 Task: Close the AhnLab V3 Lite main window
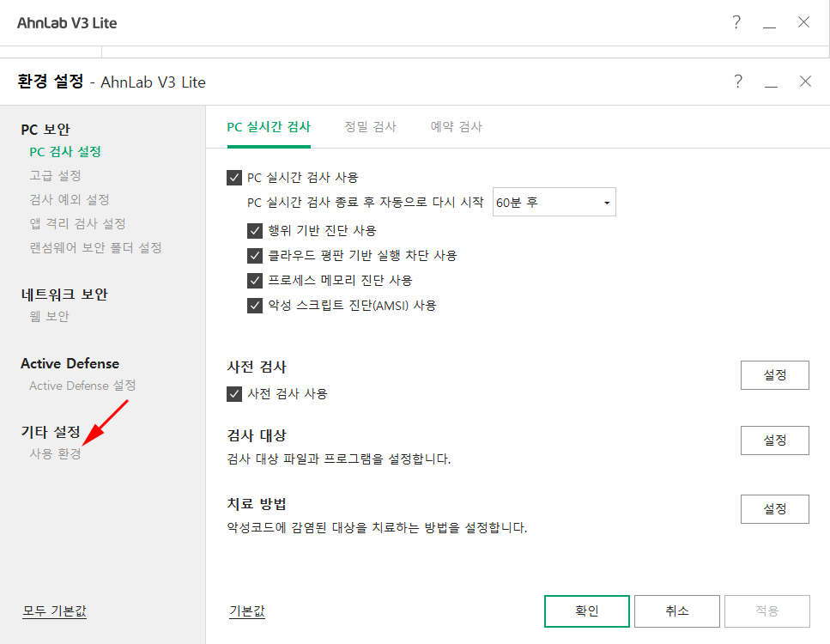[x=803, y=22]
